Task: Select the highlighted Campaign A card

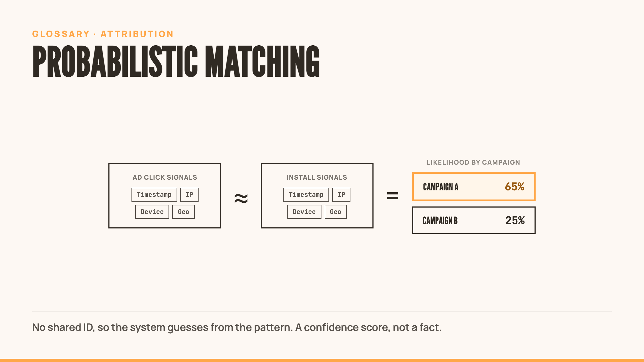Action: tap(474, 187)
